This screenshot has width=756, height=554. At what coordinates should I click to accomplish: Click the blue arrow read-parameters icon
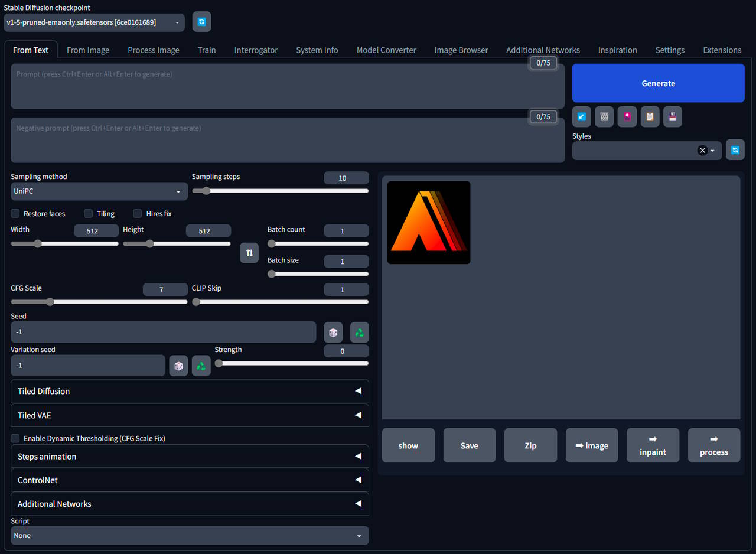(x=581, y=117)
